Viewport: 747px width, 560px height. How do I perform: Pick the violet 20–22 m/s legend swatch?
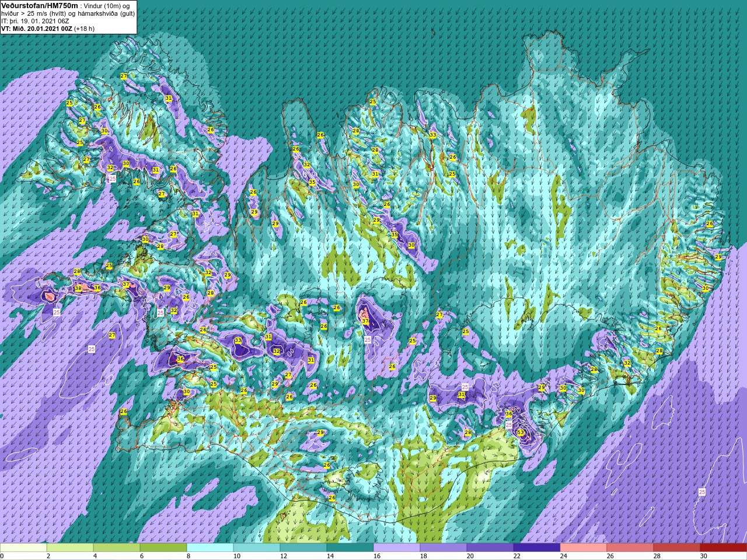tap(490, 548)
